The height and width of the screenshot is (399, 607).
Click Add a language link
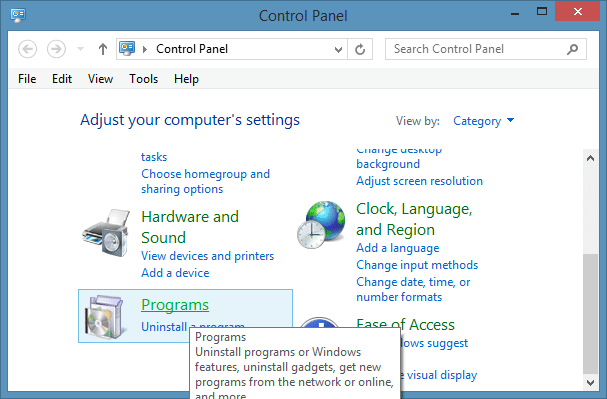(x=398, y=248)
